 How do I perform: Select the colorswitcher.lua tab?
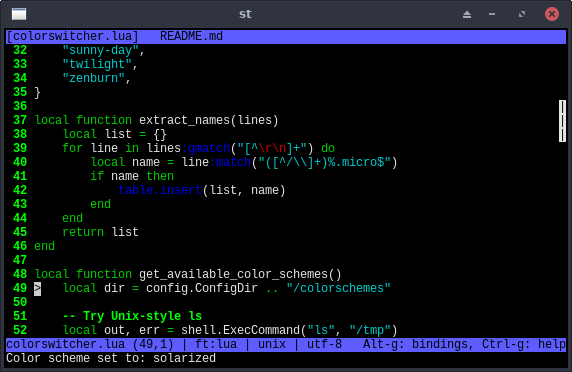pos(72,36)
